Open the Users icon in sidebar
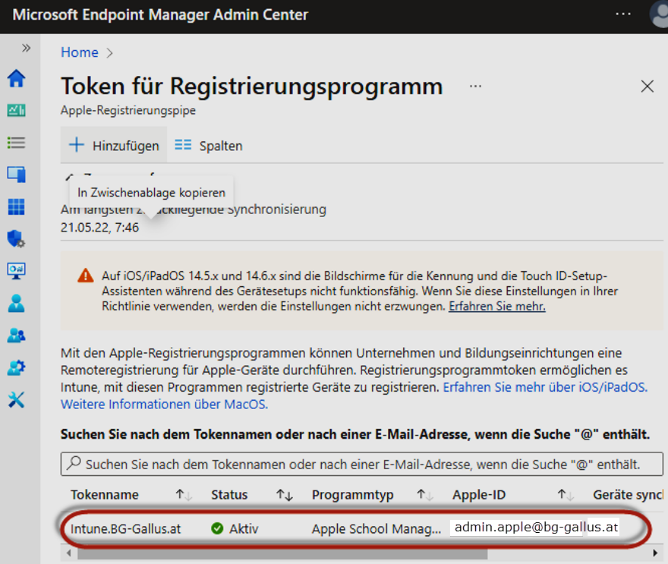This screenshot has height=564, width=668. pyautogui.click(x=16, y=303)
